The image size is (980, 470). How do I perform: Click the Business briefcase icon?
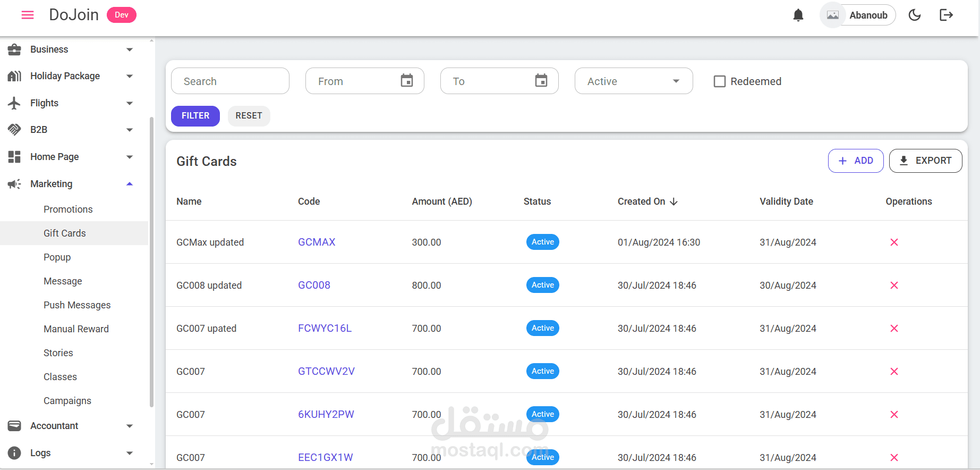tap(14, 49)
